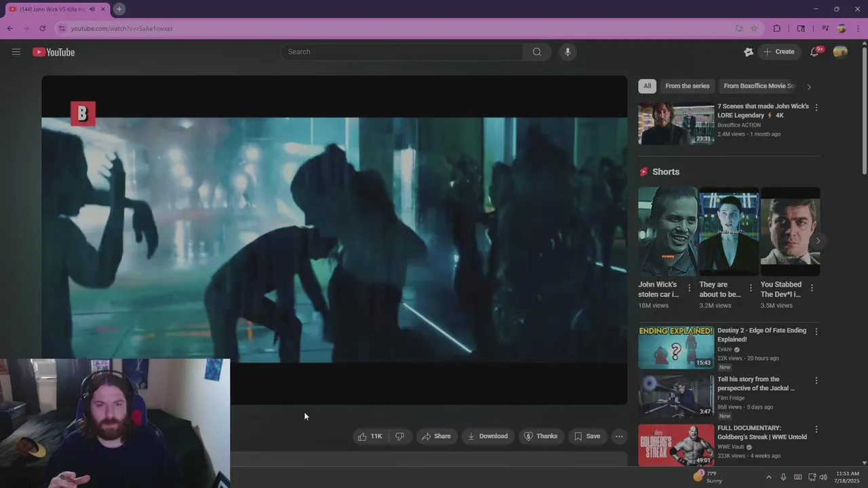Expand the system tray hidden icons chevron
868x488 pixels.
(768, 477)
